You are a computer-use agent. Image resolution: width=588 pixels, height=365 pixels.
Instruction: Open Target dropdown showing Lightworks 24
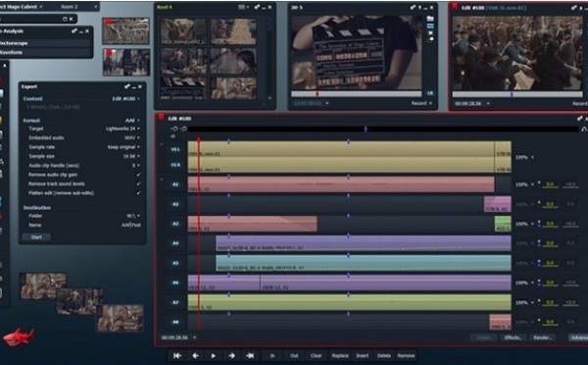tap(122, 129)
